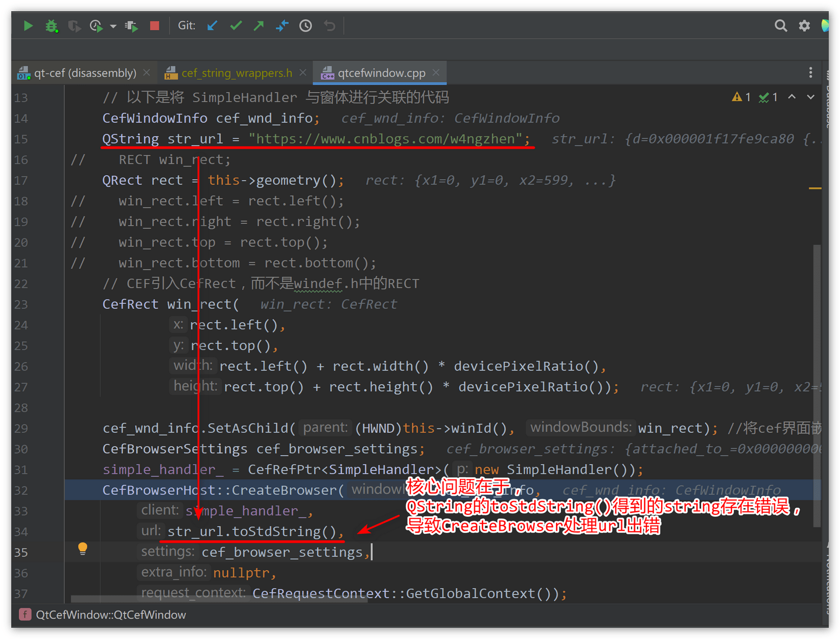The height and width of the screenshot is (639, 840).
Task: Click the Git merge/fetch icon
Action: pos(282,26)
